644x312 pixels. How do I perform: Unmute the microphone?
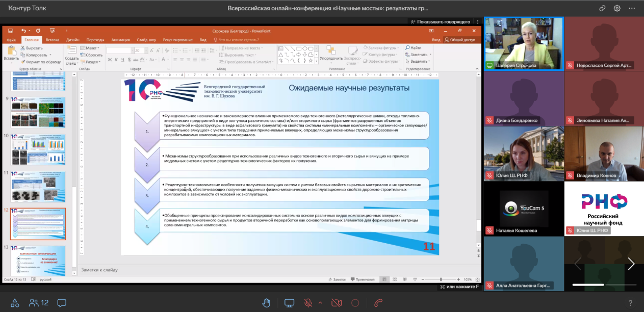point(308,303)
